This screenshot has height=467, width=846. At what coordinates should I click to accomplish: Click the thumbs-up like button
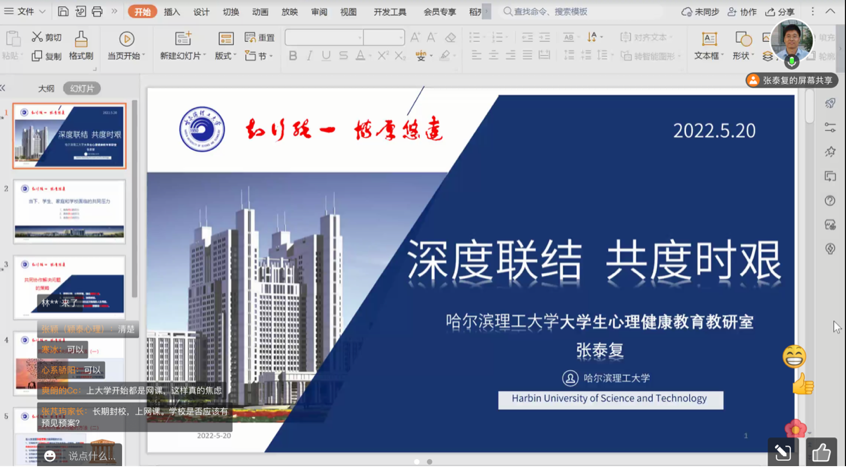[821, 454]
